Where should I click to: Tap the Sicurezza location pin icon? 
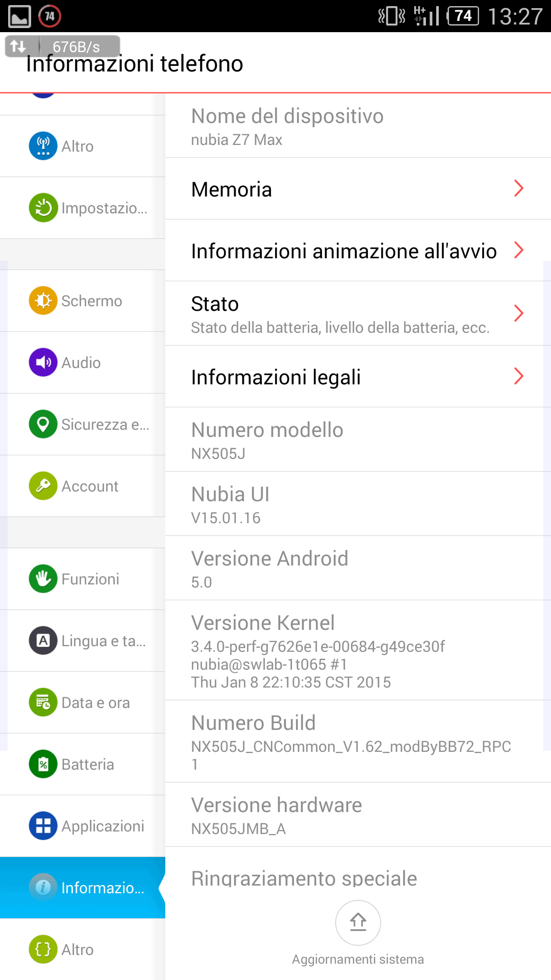tap(43, 424)
